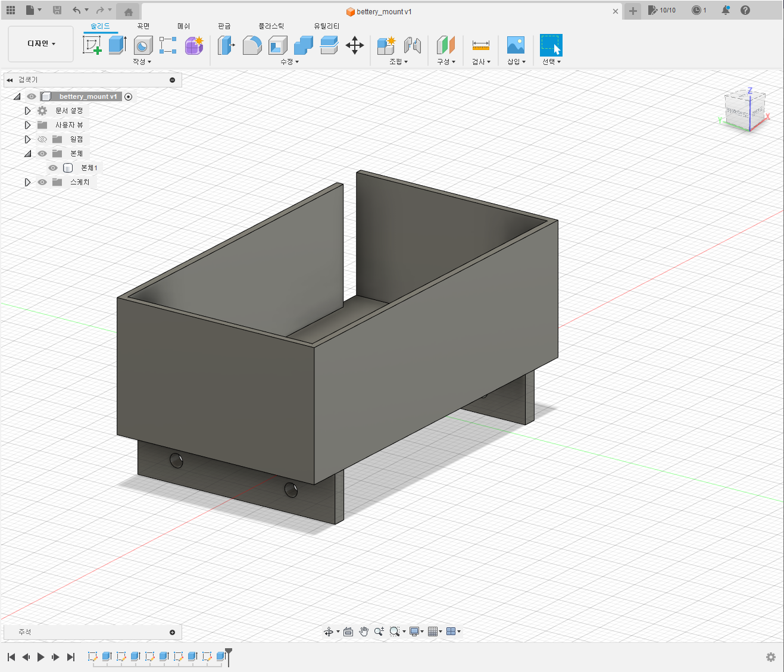Expand the 주석 comments panel
Viewport: 784px width, 672px height.
173,632
